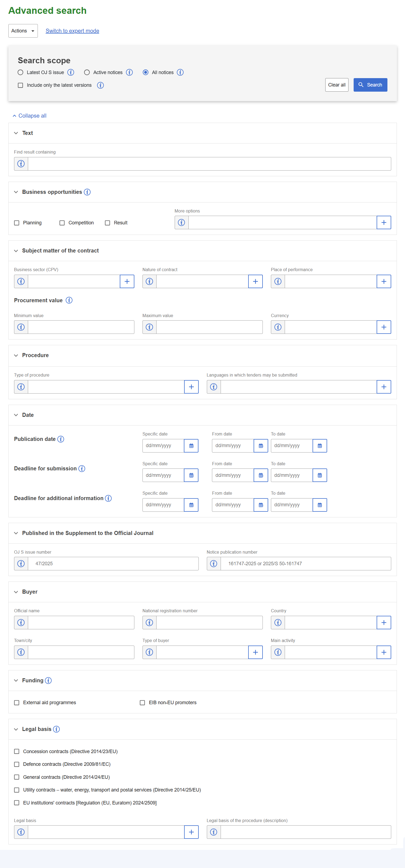Screen dimensions: 405x868
Task: Collapse the Buyer section
Action: (x=16, y=592)
